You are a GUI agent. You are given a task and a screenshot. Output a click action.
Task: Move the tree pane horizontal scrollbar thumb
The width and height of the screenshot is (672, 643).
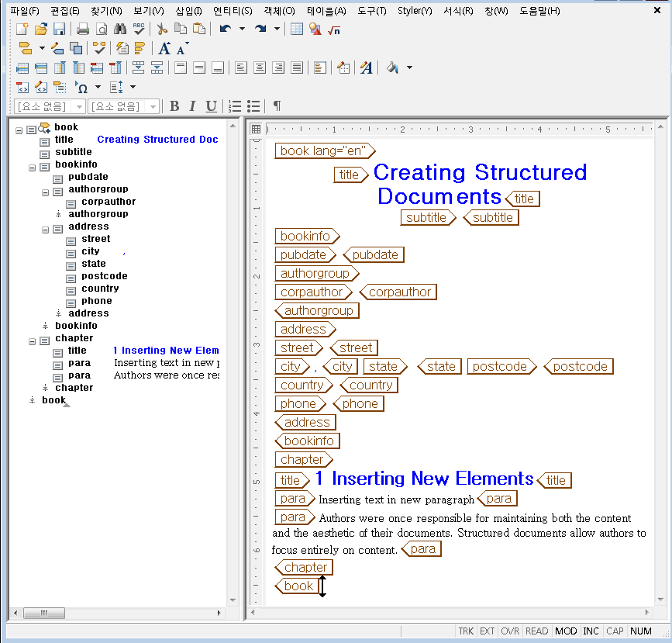click(x=44, y=613)
